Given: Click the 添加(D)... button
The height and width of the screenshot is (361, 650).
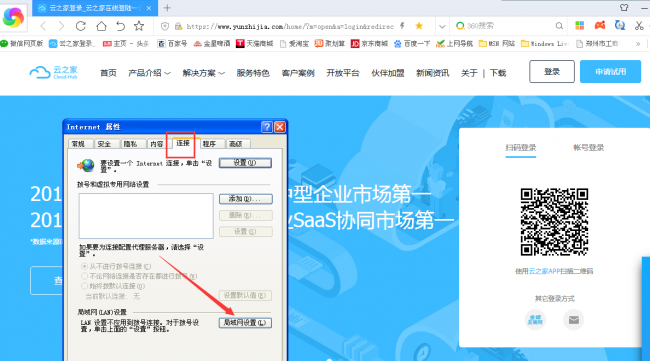Looking at the screenshot, I should [x=245, y=199].
